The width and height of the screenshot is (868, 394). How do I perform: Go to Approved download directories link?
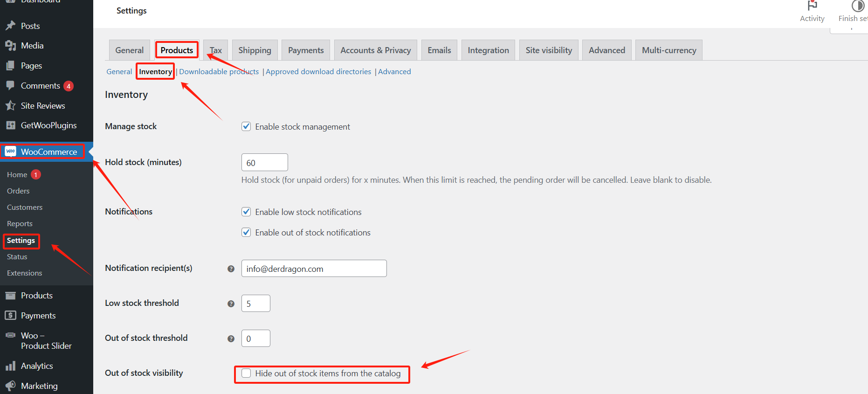tap(318, 71)
